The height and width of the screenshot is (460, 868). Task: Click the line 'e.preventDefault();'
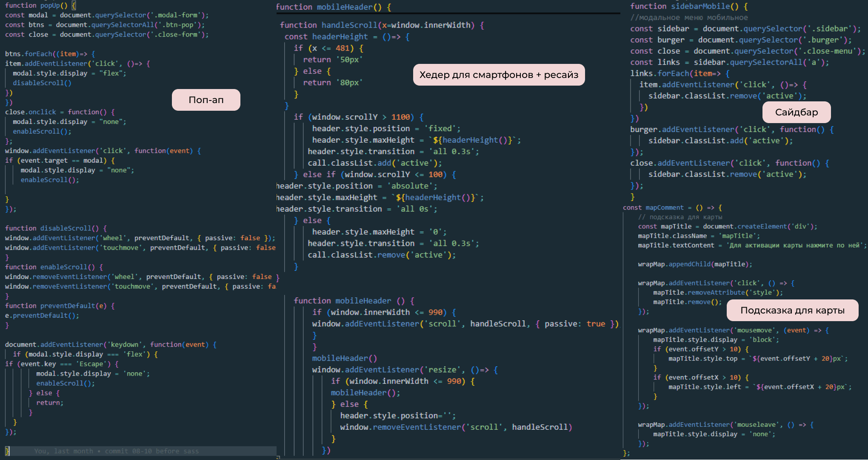(x=42, y=316)
